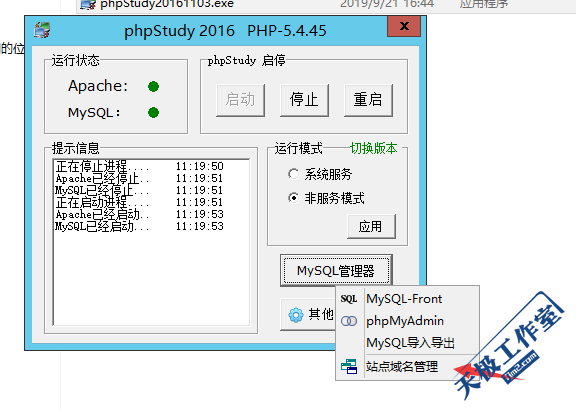Click the 重启 button
The height and width of the screenshot is (409, 576).
click(368, 100)
